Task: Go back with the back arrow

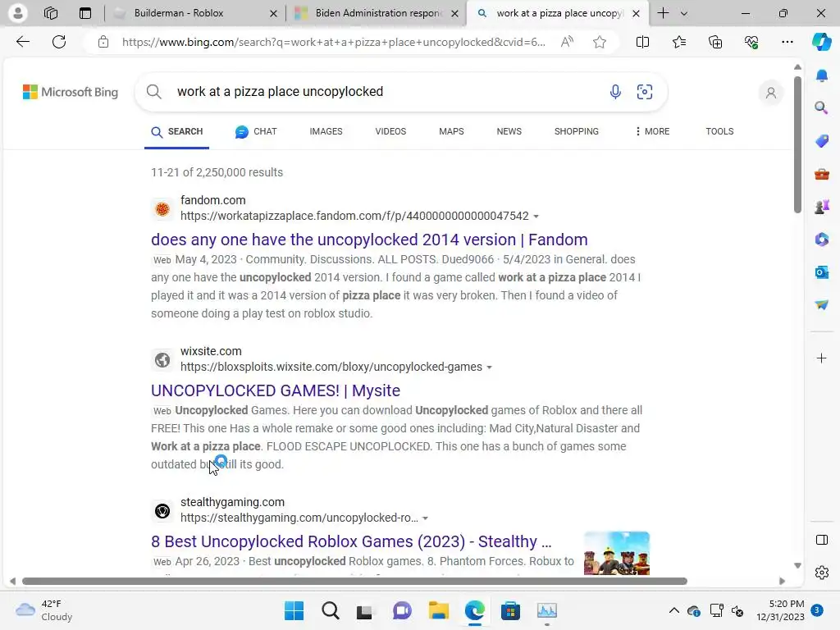Action: (x=23, y=42)
